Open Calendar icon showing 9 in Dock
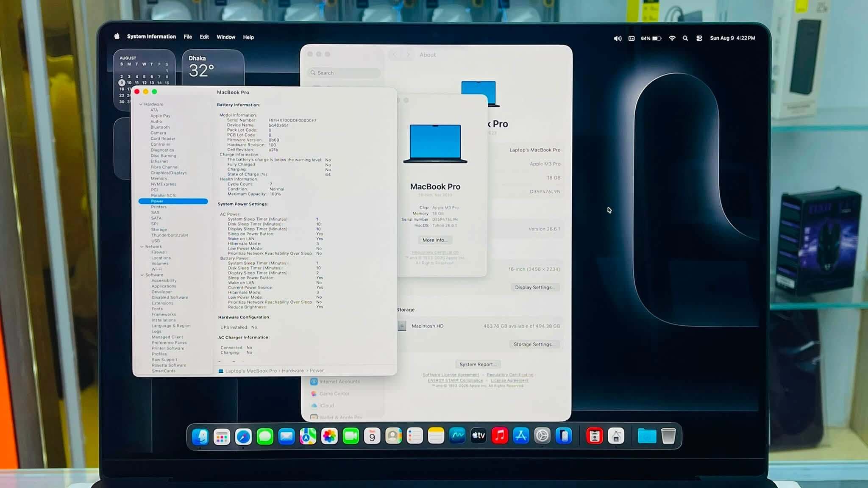The width and height of the screenshot is (868, 488). click(x=372, y=436)
